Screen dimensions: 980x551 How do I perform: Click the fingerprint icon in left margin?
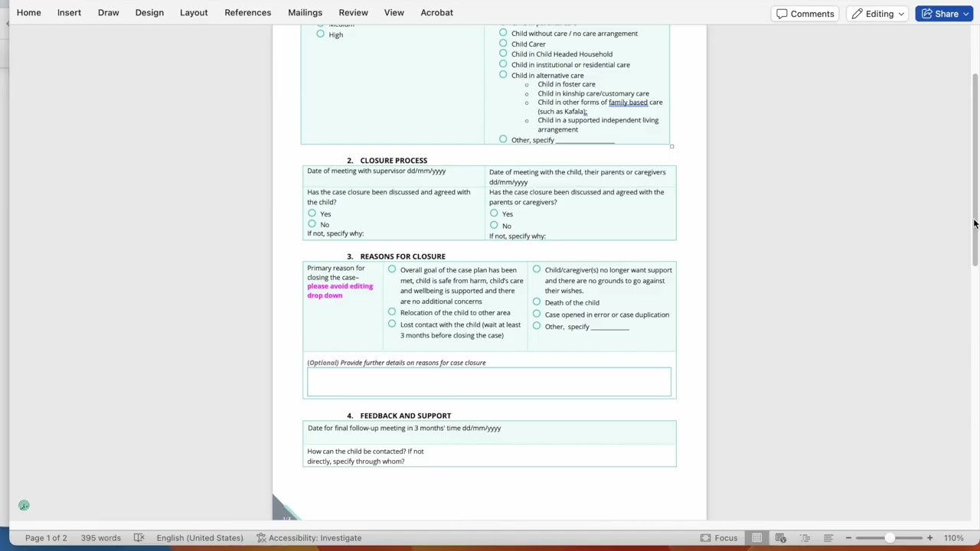pos(24,506)
